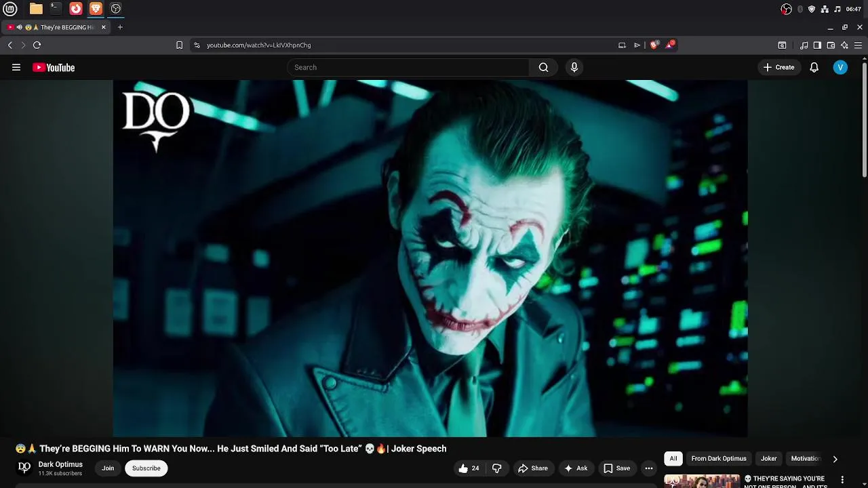Select the All filter chip
Image resolution: width=868 pixels, height=488 pixels.
click(x=673, y=459)
